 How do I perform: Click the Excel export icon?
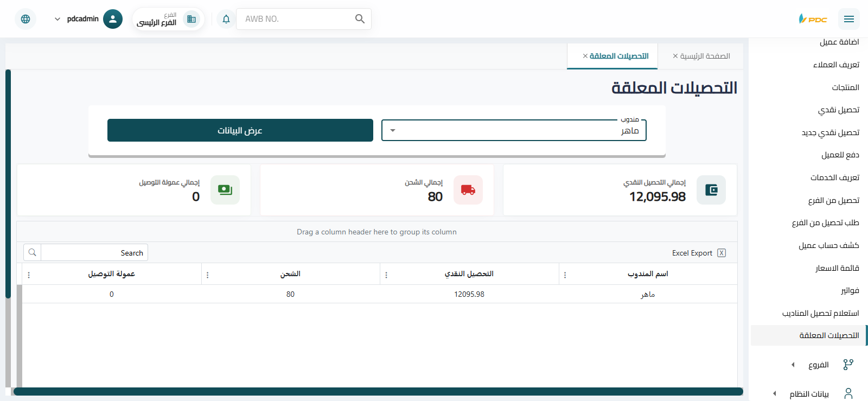click(x=722, y=253)
